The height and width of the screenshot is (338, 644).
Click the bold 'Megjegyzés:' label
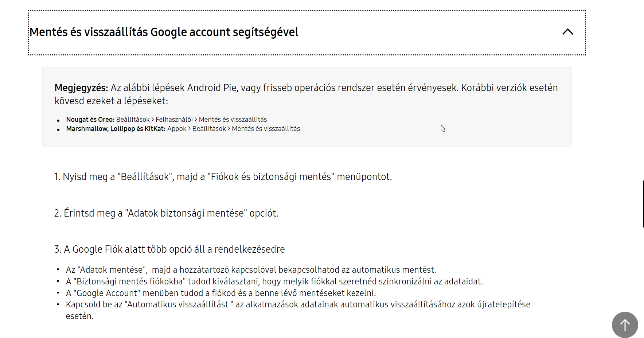(x=81, y=88)
